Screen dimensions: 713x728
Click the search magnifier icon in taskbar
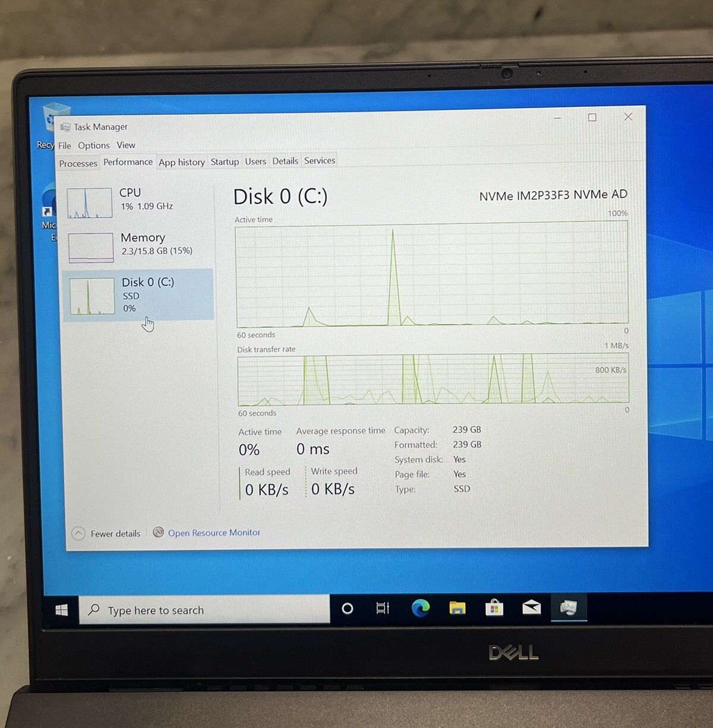click(94, 610)
